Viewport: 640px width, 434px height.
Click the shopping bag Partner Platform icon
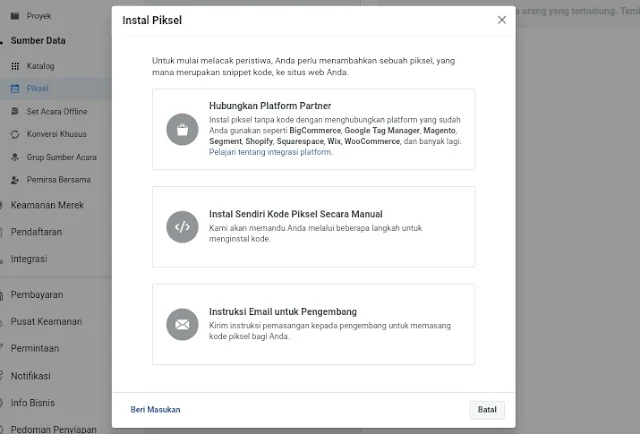182,129
